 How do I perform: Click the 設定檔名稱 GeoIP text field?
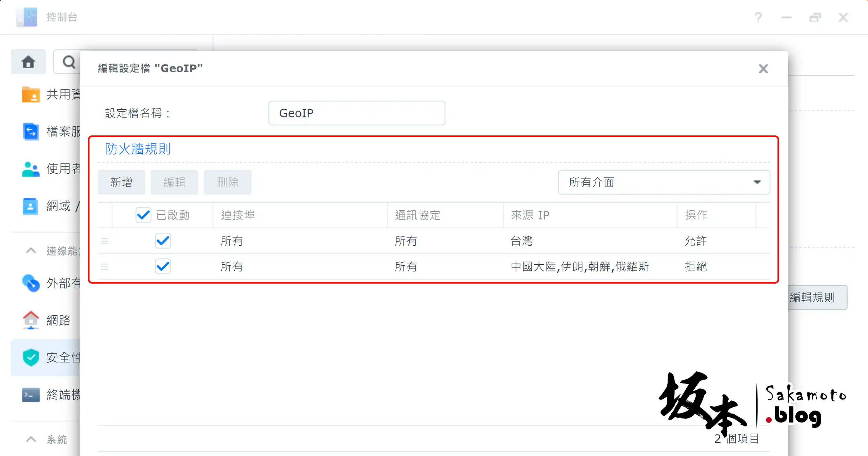pos(356,113)
